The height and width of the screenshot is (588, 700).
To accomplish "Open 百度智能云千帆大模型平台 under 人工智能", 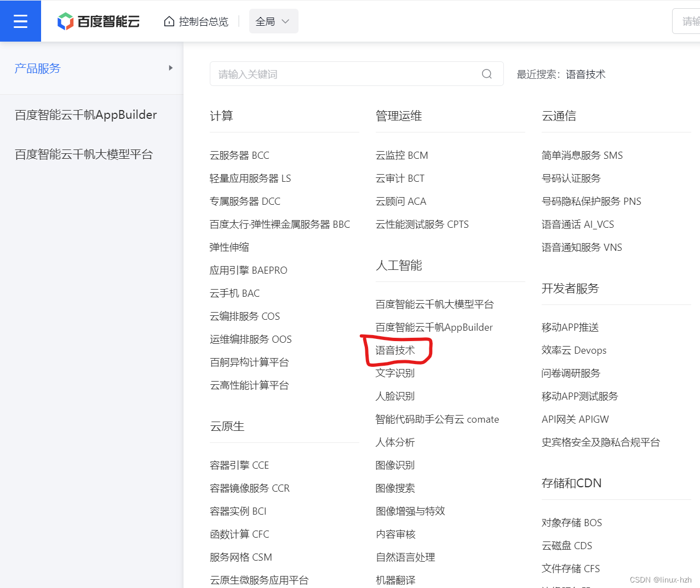I will [x=435, y=304].
